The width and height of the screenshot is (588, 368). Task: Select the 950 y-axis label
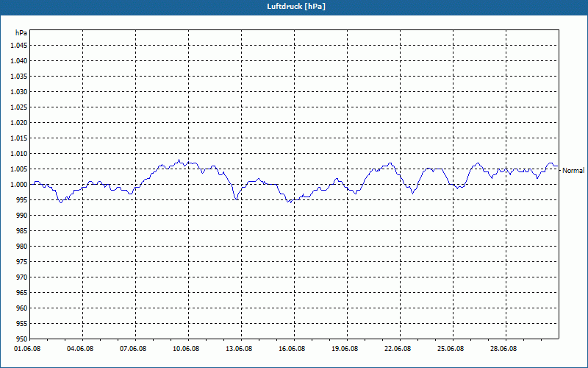[22, 339]
